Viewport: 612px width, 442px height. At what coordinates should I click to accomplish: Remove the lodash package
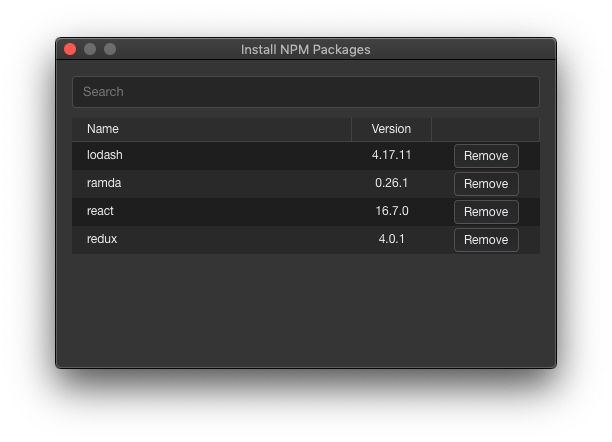486,156
